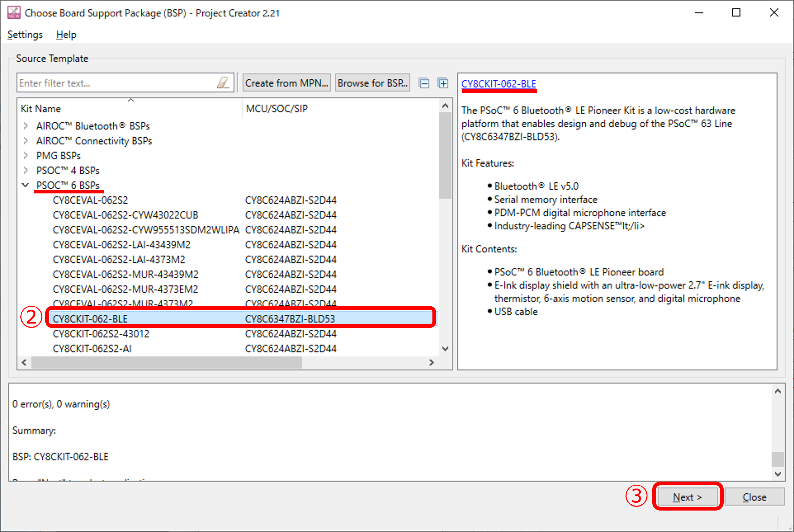Screen dimensions: 794x532
Task: Expand the PSOC 4 BSPs group
Action: [x=26, y=170]
